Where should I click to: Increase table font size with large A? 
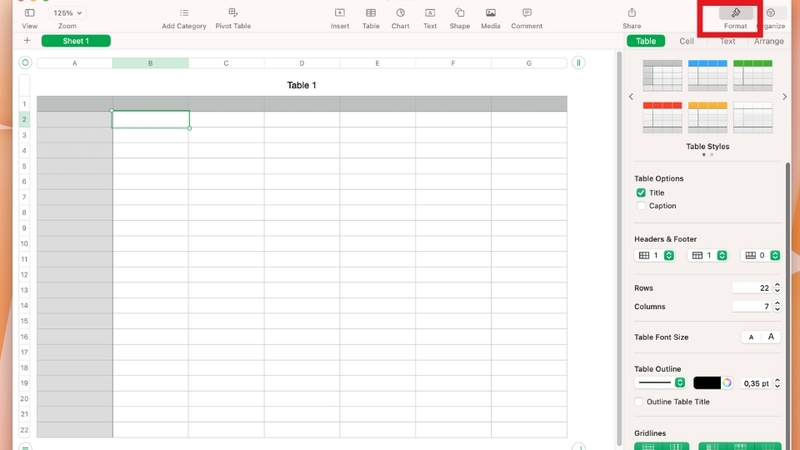tap(771, 337)
